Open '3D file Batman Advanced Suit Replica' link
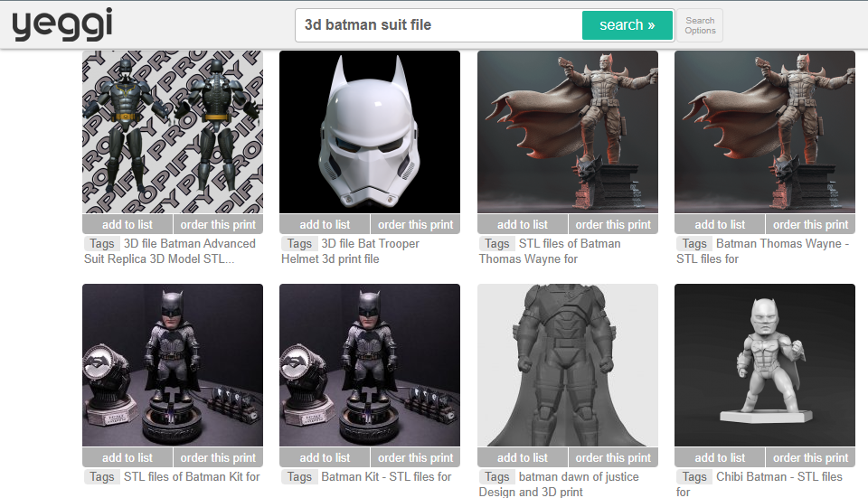The image size is (868, 498). pos(170,251)
